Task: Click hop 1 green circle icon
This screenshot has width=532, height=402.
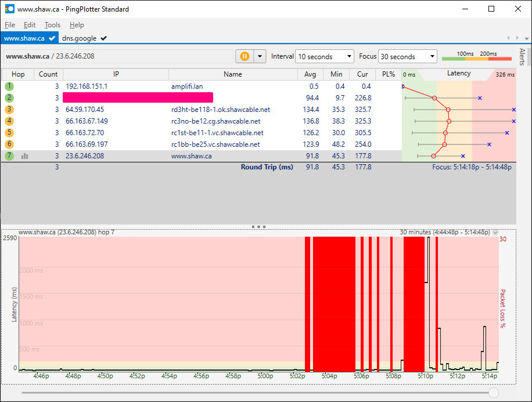Action: [9, 86]
